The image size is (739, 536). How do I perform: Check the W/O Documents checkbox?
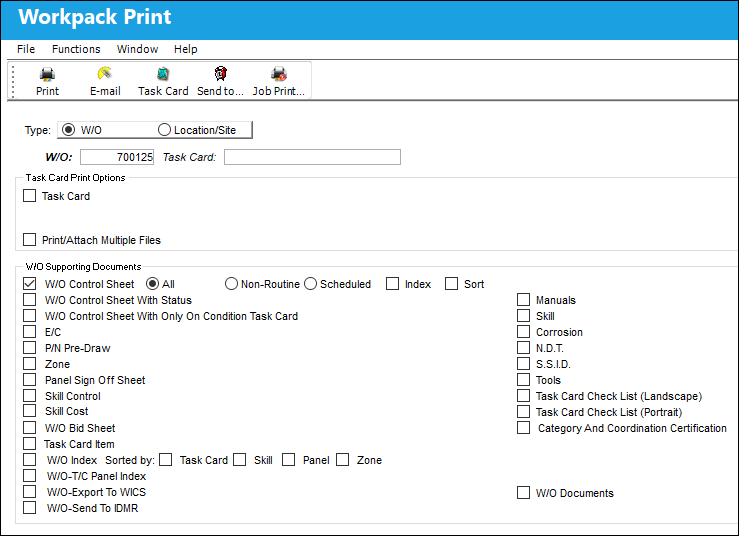tap(523, 493)
